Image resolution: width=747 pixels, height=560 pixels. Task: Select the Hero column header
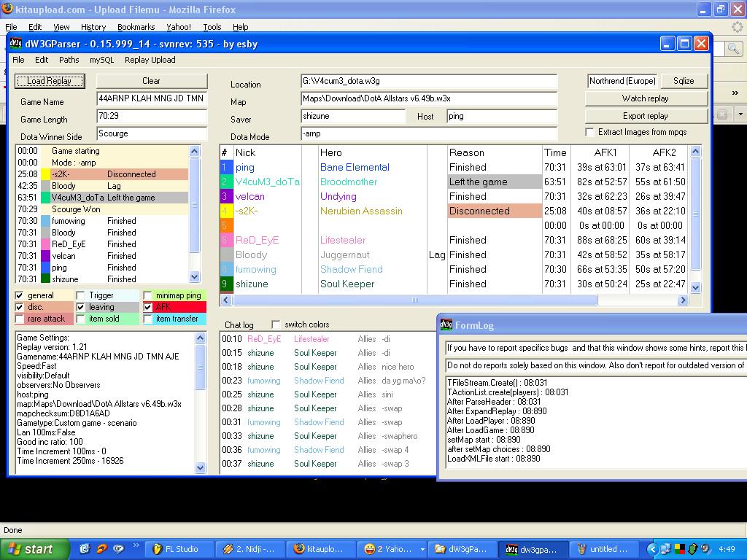(x=372, y=152)
